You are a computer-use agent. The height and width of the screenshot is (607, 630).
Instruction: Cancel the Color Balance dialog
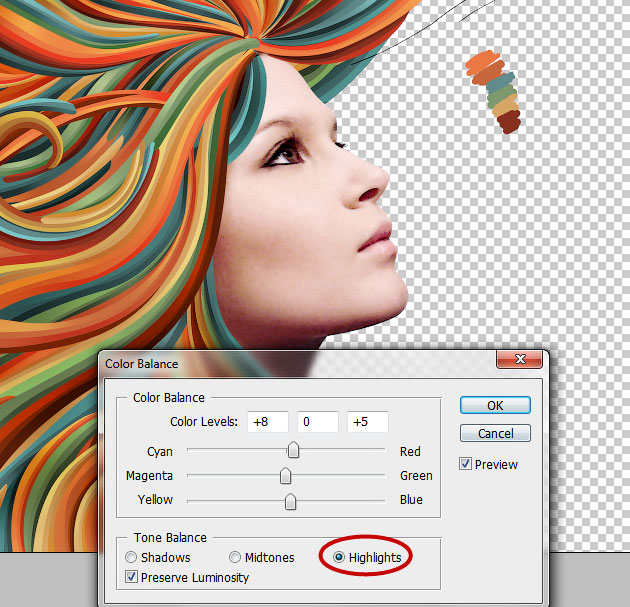pyautogui.click(x=495, y=433)
